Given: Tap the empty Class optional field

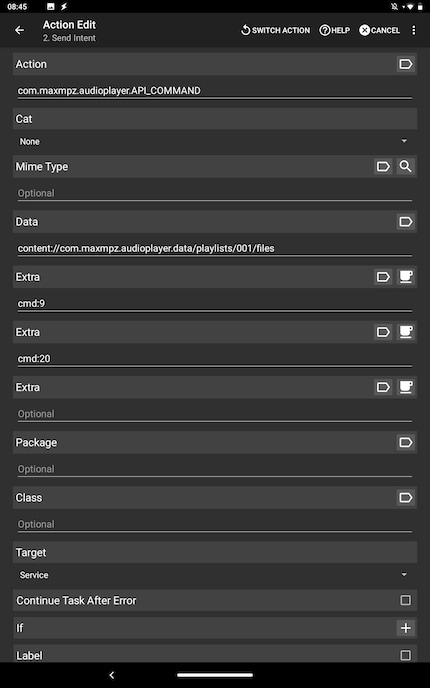Looking at the screenshot, I should coord(215,524).
